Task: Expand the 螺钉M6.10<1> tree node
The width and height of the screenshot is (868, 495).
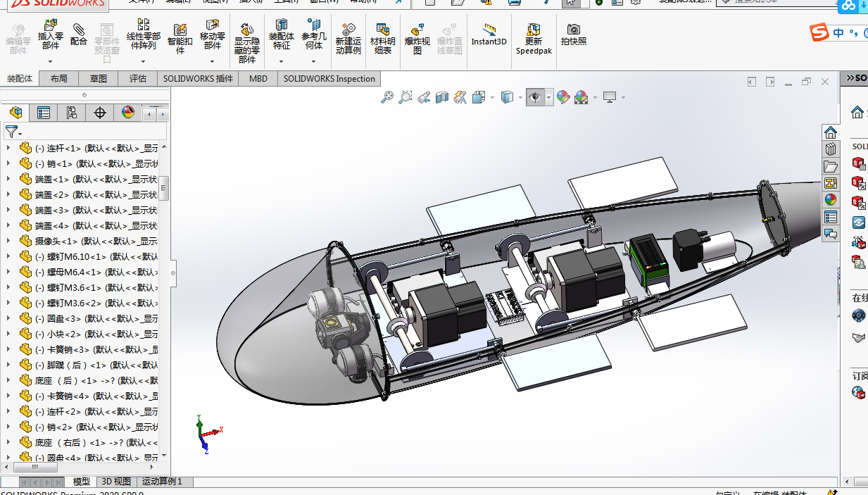Action: click(x=8, y=256)
